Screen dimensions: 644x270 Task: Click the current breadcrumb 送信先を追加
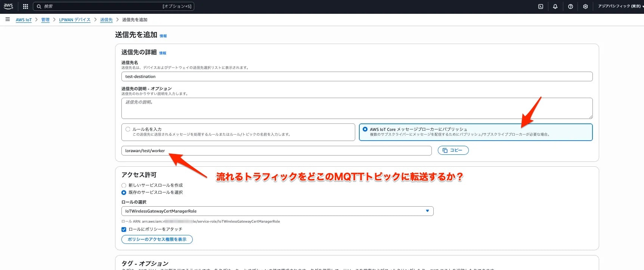coord(134,20)
